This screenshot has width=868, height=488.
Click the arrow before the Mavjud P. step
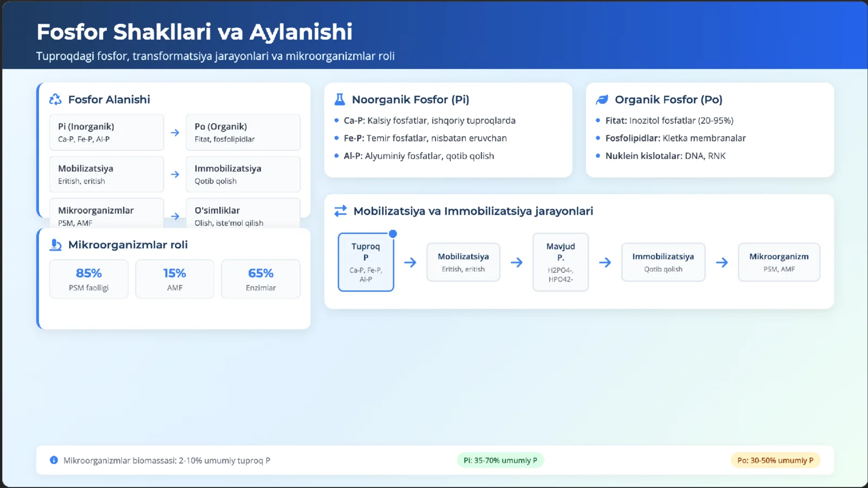(516, 262)
